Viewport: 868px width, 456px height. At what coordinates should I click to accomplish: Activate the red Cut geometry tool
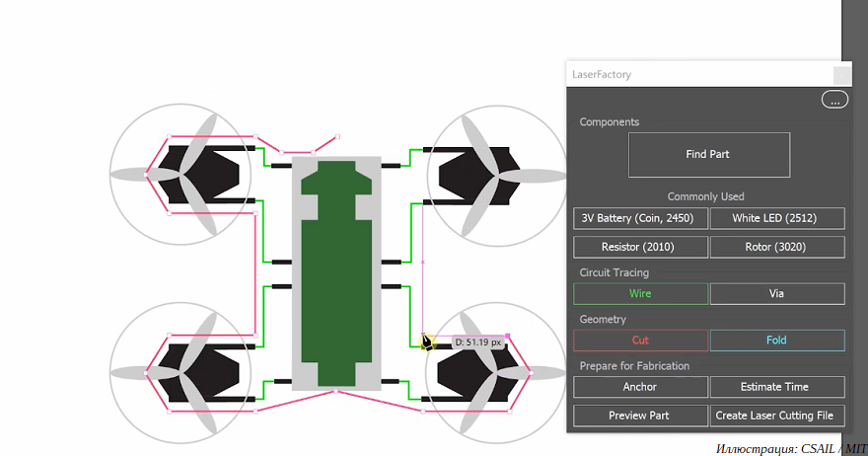[x=640, y=341]
